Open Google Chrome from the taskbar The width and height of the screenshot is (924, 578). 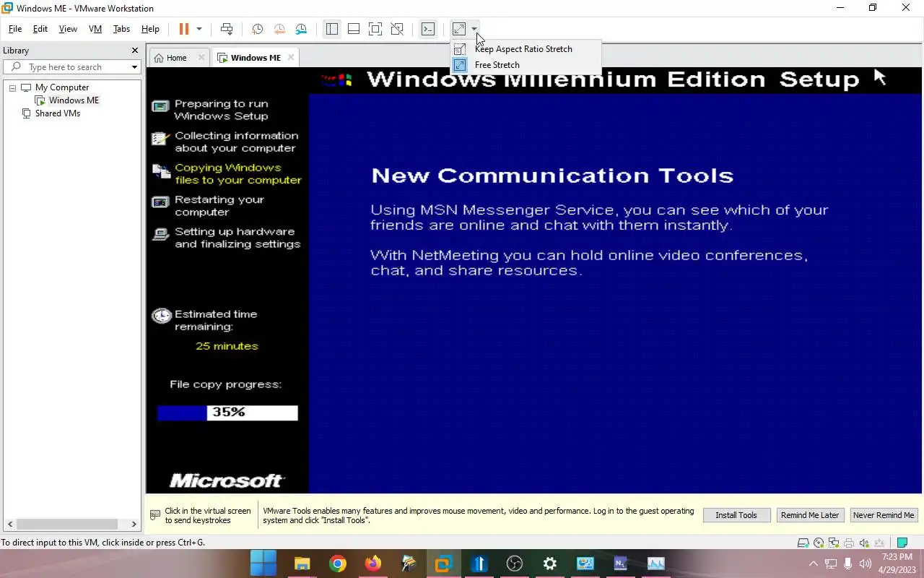click(337, 564)
